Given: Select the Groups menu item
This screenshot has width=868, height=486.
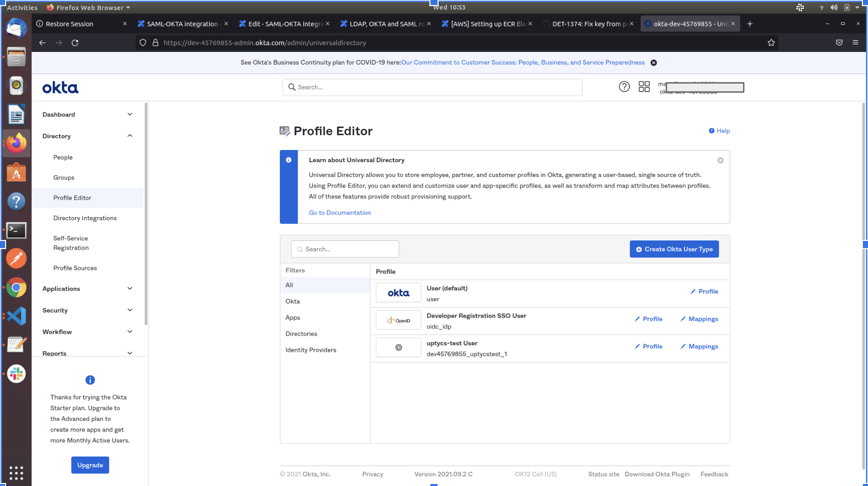Looking at the screenshot, I should click(64, 177).
